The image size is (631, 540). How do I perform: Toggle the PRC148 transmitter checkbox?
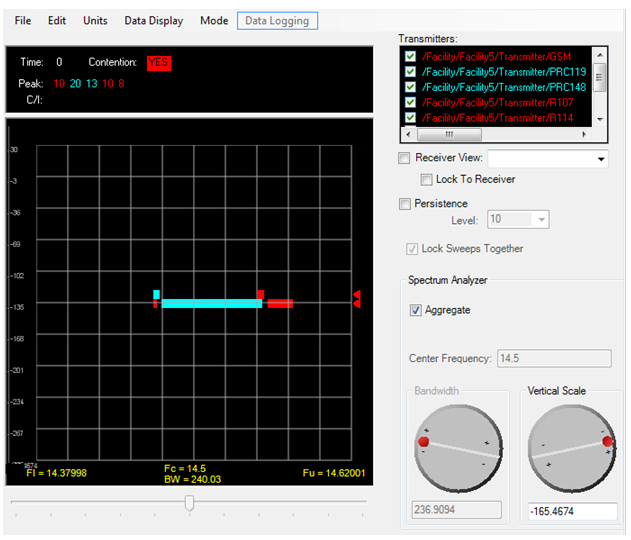point(410,87)
